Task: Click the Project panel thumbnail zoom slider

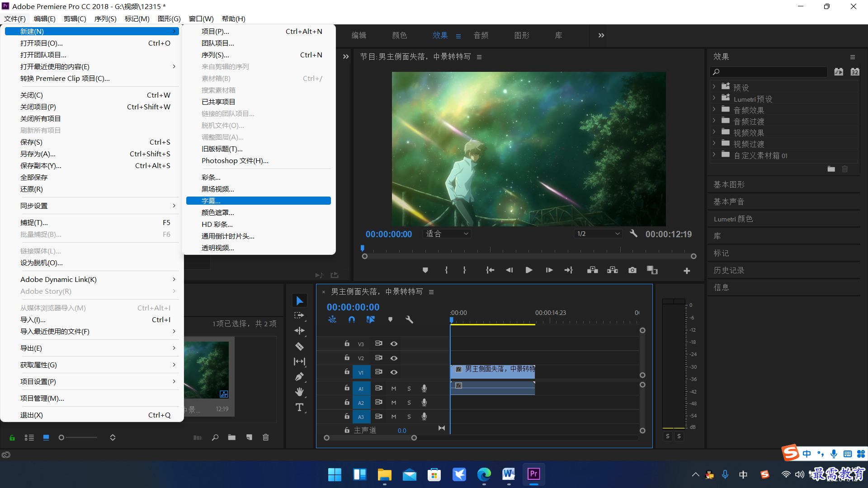Action: [78, 437]
